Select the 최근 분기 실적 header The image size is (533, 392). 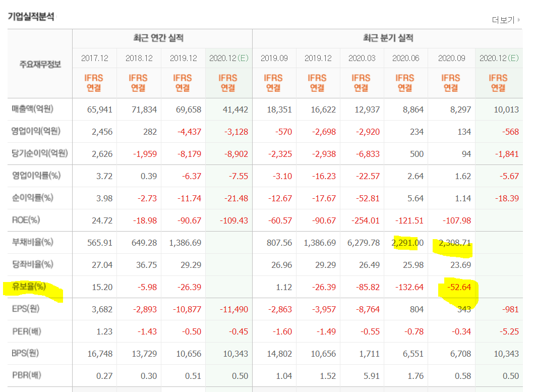(388, 38)
